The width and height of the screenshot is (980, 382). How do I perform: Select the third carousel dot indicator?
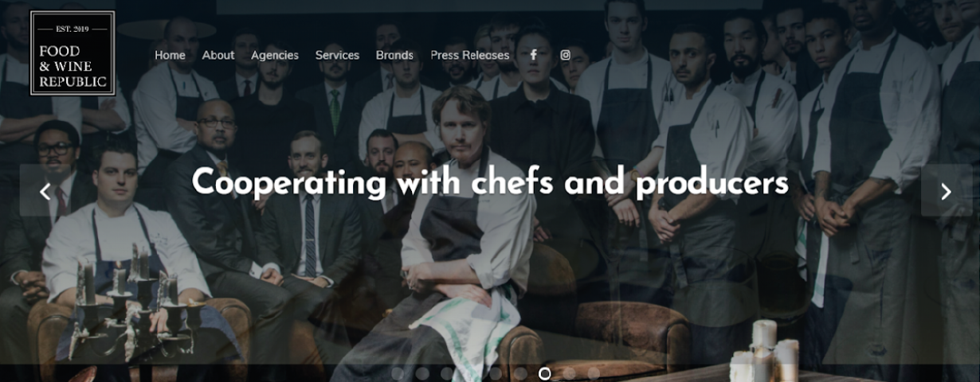click(447, 373)
